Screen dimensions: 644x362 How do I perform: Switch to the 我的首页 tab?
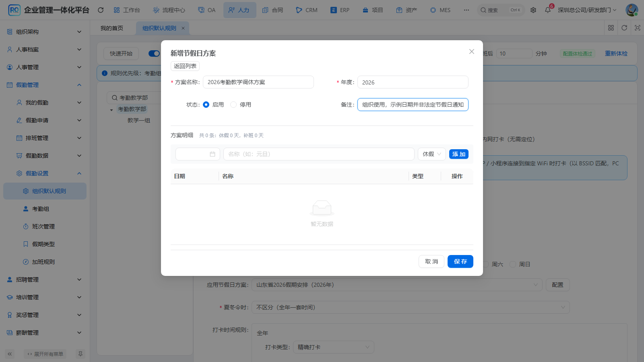(x=112, y=28)
